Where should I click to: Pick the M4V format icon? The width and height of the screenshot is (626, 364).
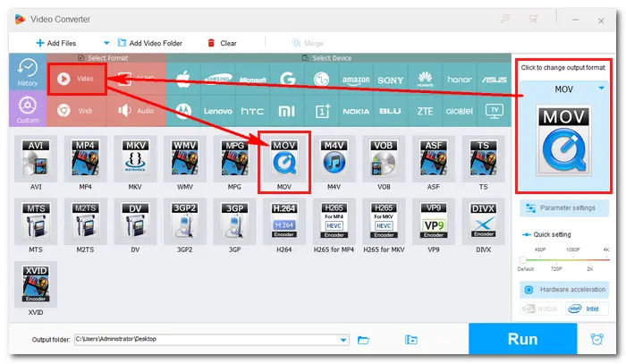(x=334, y=158)
